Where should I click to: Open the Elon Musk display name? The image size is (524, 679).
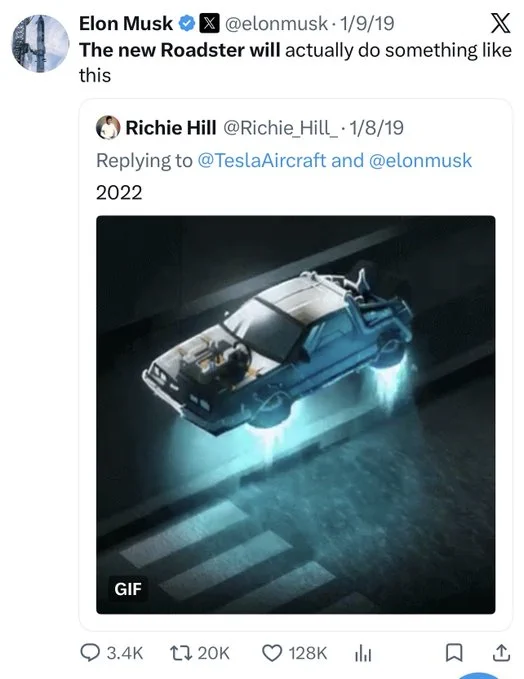click(126, 23)
